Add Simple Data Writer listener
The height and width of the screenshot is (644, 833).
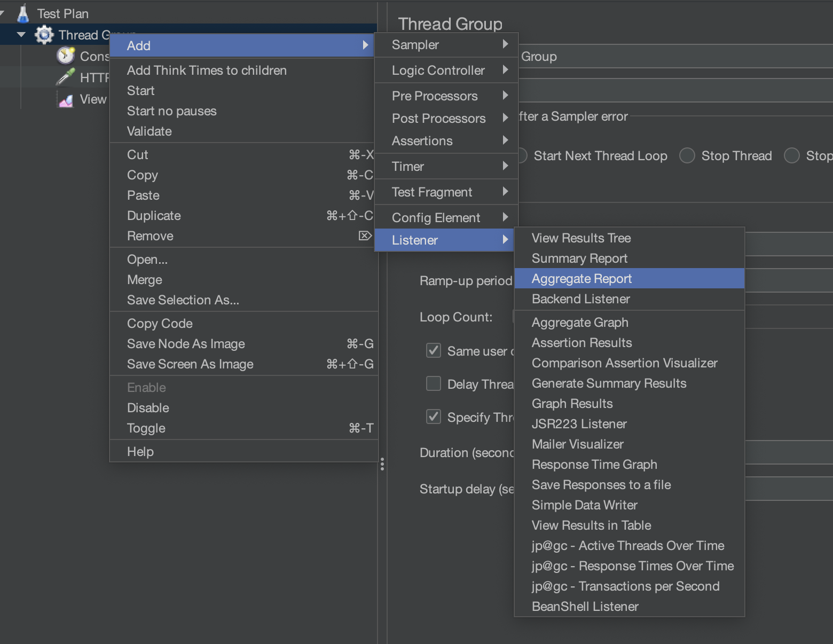(630, 505)
